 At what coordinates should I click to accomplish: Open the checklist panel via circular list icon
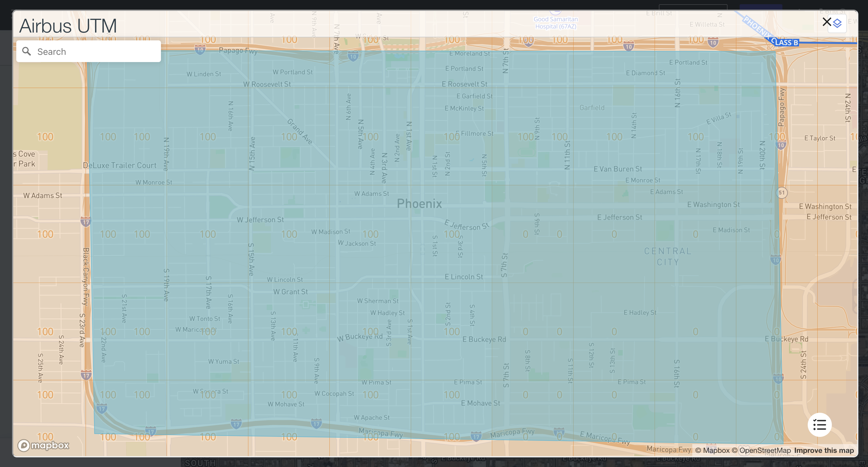[x=820, y=425]
